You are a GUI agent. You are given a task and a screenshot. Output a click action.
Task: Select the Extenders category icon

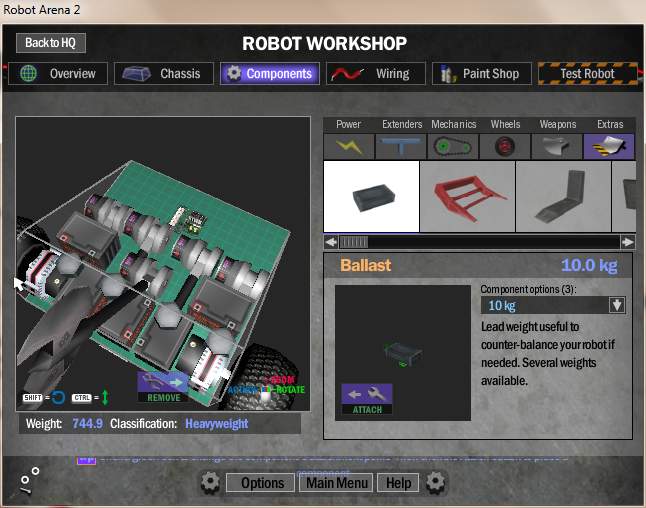[x=401, y=146]
